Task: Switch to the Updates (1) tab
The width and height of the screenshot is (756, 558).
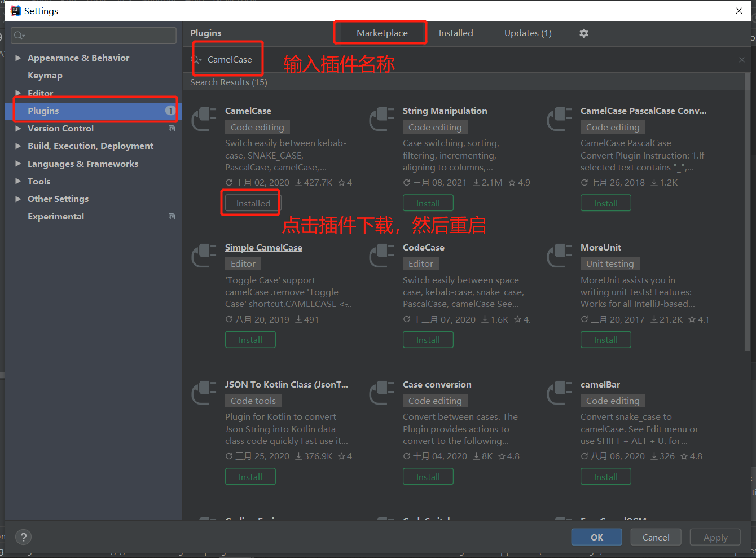Action: tap(528, 33)
